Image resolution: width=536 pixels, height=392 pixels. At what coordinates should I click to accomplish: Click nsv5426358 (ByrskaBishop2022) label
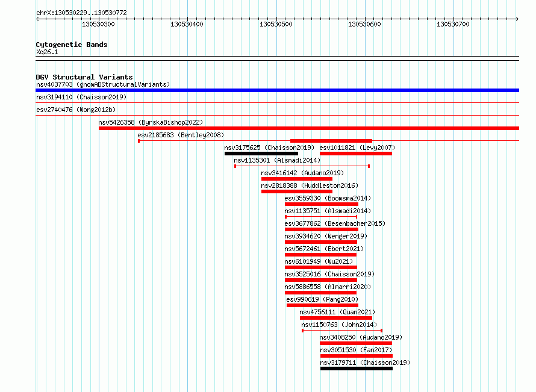click(x=151, y=122)
